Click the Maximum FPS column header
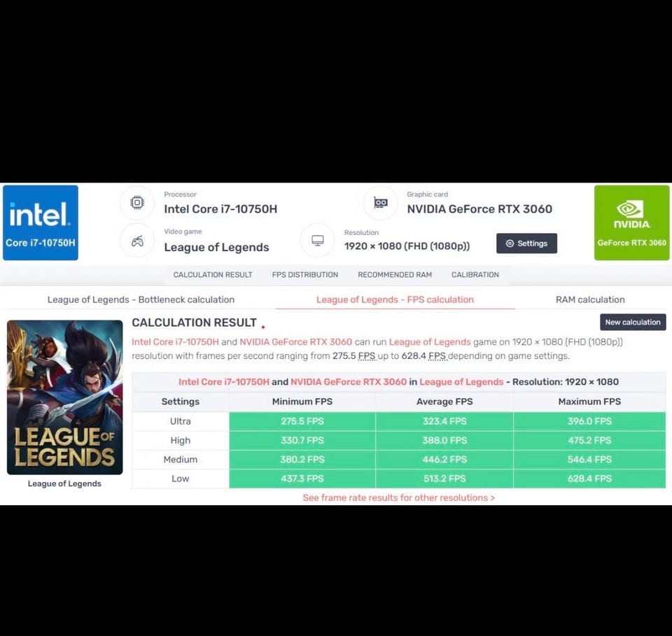This screenshot has width=672, height=636. click(x=589, y=402)
